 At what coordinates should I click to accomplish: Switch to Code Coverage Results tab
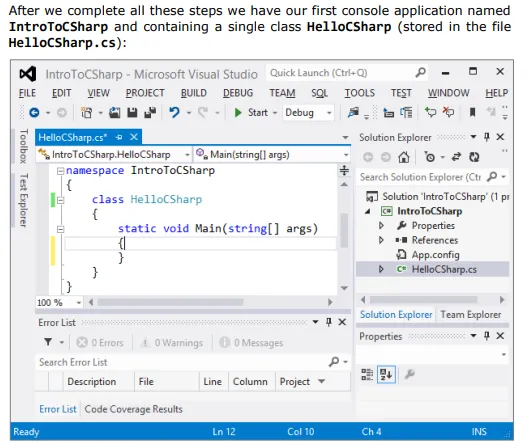point(134,409)
